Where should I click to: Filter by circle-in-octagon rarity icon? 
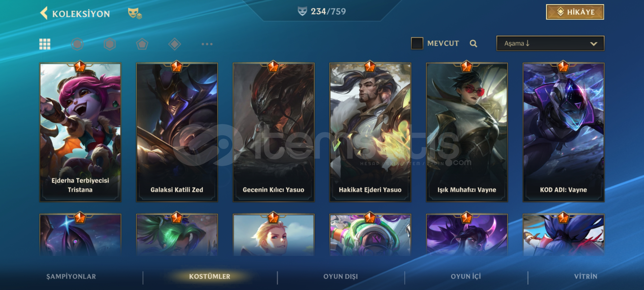77,44
